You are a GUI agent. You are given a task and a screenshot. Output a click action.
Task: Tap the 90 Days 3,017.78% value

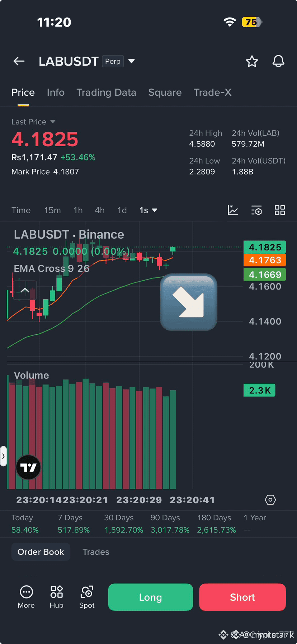click(170, 530)
